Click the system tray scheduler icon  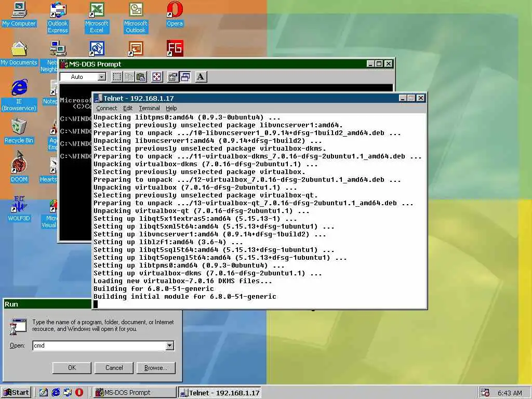pos(485,393)
